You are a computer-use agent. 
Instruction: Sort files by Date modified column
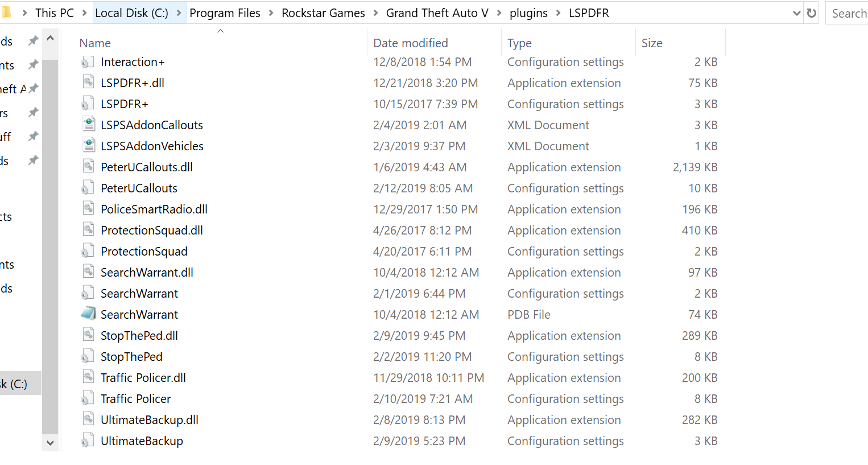[x=411, y=43]
